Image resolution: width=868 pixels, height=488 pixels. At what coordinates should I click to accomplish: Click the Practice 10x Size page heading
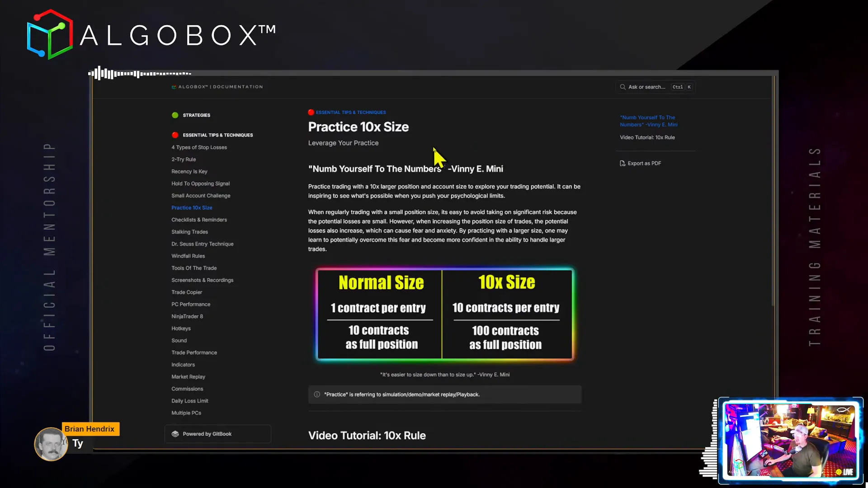coord(358,127)
